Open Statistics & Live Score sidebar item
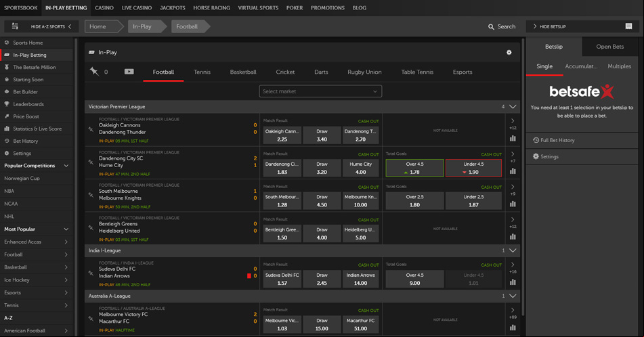The width and height of the screenshot is (644, 337). tap(37, 129)
